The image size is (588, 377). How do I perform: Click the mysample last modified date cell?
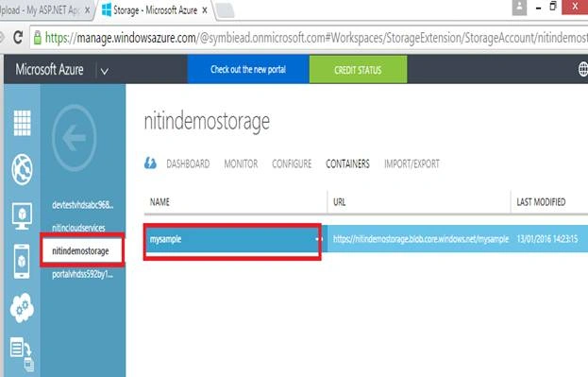547,239
